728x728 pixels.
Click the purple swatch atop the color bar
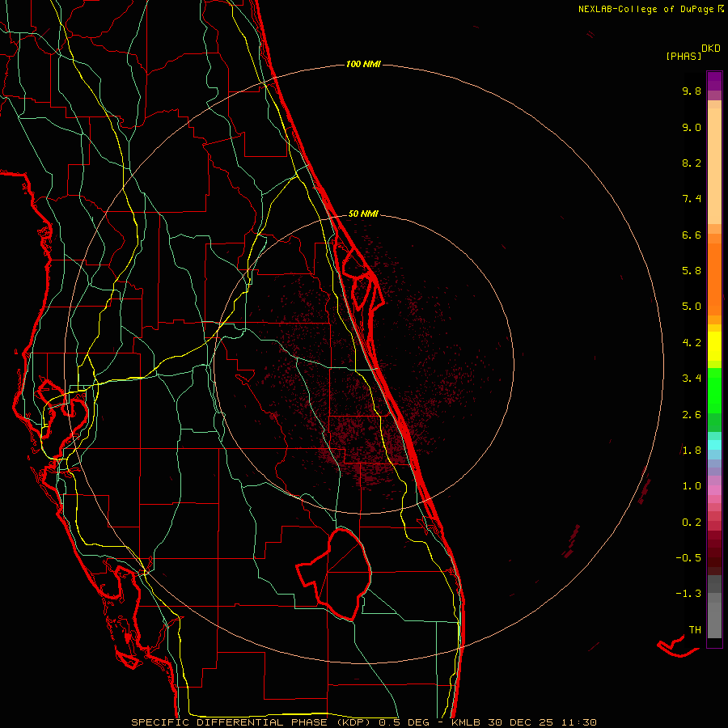[x=714, y=81]
